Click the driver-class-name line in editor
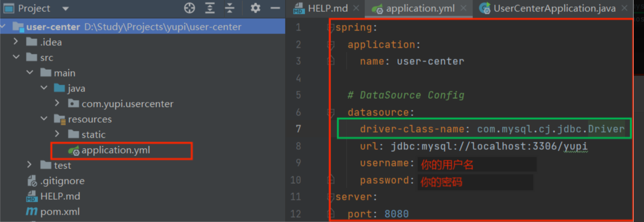This screenshot has height=222, width=644. click(484, 129)
